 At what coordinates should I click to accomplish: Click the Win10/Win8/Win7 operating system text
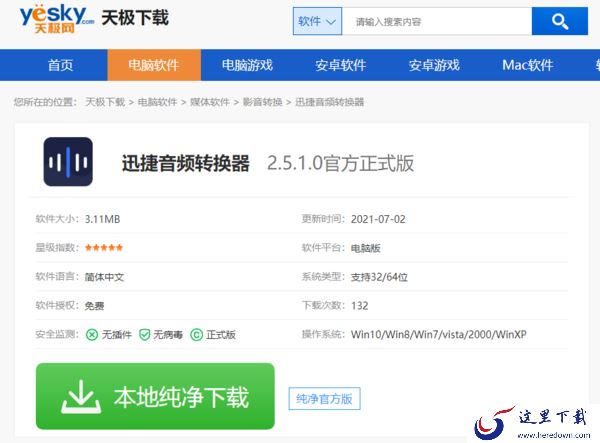(439, 334)
